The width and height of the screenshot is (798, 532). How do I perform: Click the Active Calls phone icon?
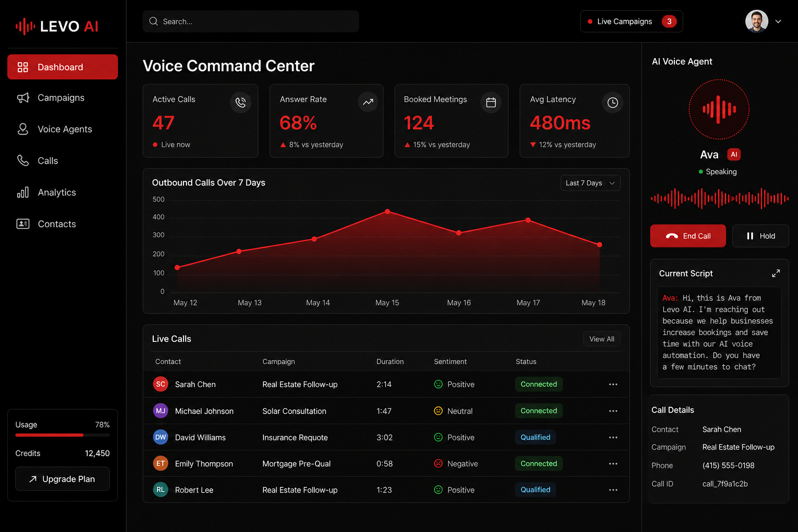[241, 102]
